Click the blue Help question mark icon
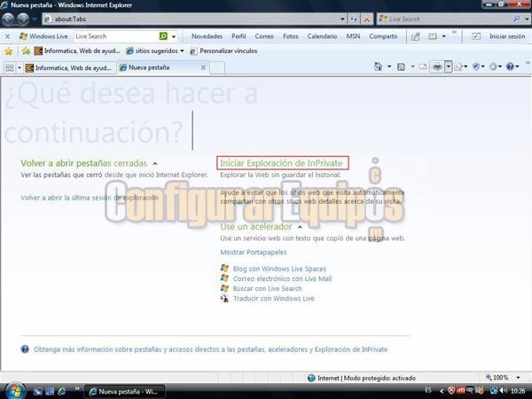The image size is (532, 399). coord(510,66)
